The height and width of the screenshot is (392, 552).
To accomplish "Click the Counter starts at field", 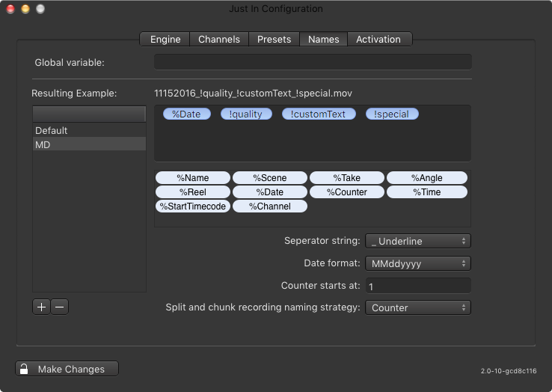I will [x=418, y=286].
